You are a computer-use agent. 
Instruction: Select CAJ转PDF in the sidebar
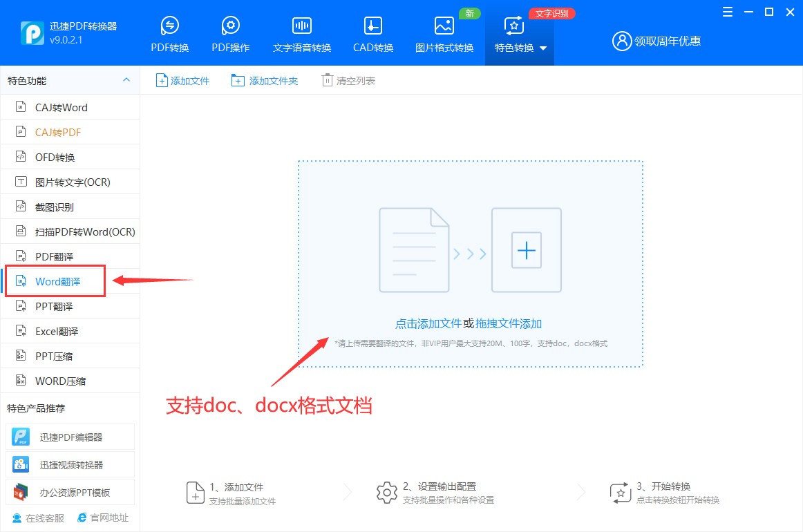coord(70,132)
